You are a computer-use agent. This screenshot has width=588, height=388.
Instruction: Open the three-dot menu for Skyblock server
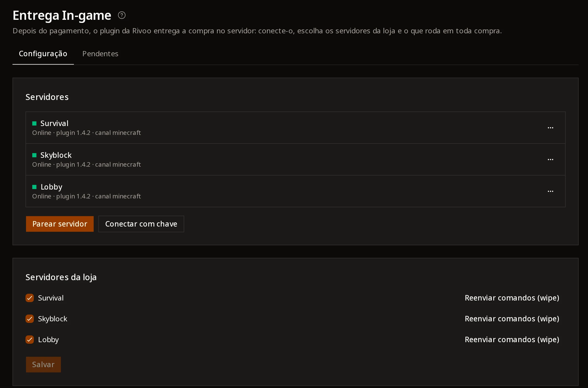coord(550,160)
